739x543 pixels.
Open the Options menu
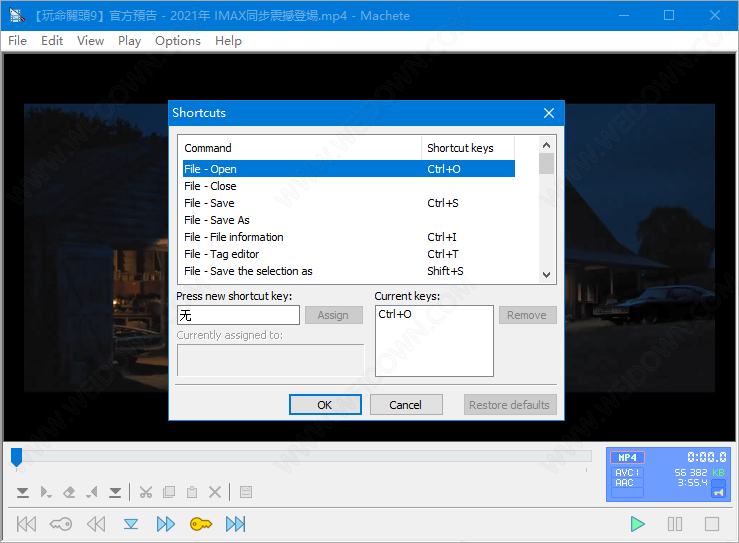(x=178, y=41)
